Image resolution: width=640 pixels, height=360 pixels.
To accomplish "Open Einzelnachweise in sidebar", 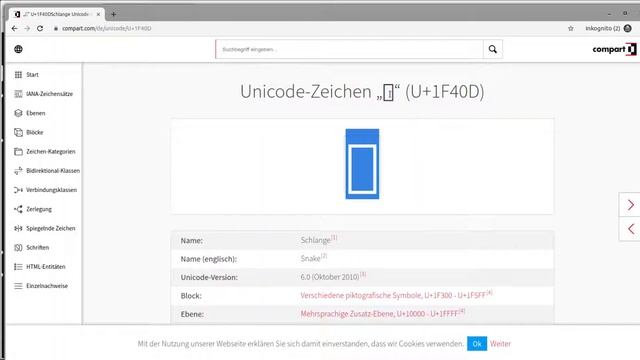I will pyautogui.click(x=47, y=286).
